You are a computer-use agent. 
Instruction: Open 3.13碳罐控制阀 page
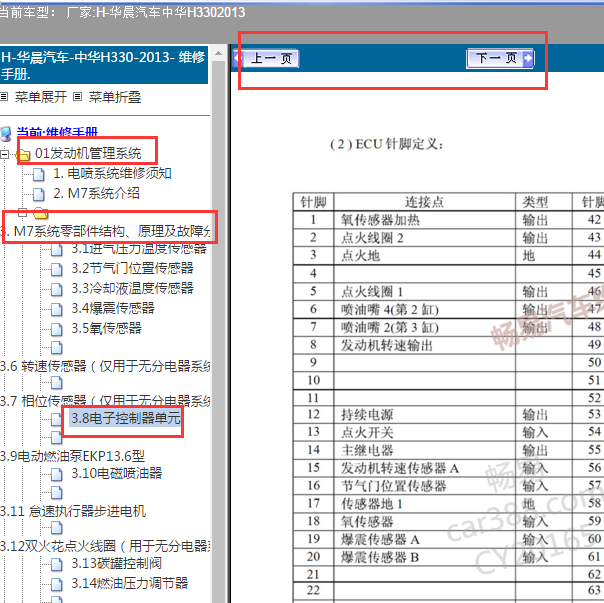tap(117, 564)
